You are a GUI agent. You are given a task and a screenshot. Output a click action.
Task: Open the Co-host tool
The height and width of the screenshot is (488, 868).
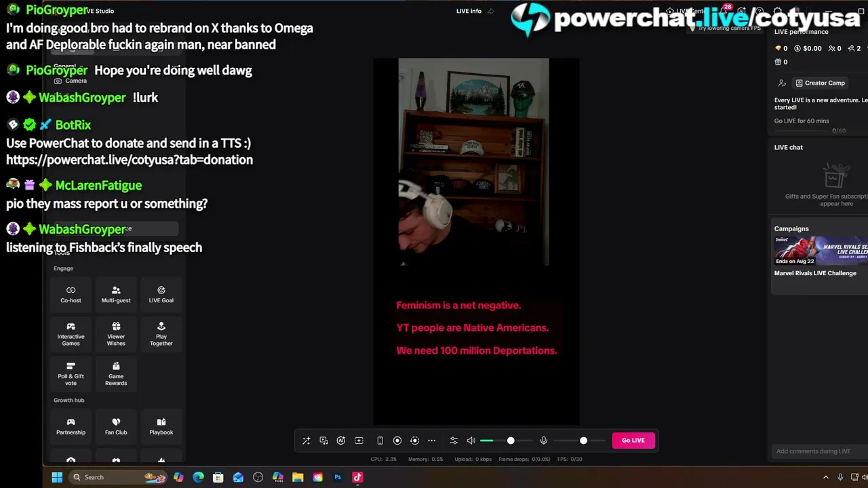coord(71,294)
